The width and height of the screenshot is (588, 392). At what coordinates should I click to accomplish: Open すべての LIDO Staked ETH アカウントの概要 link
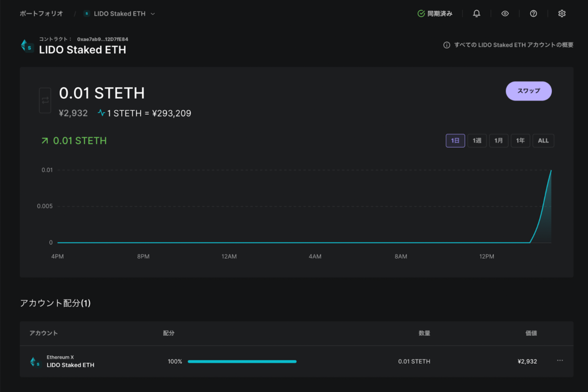513,45
